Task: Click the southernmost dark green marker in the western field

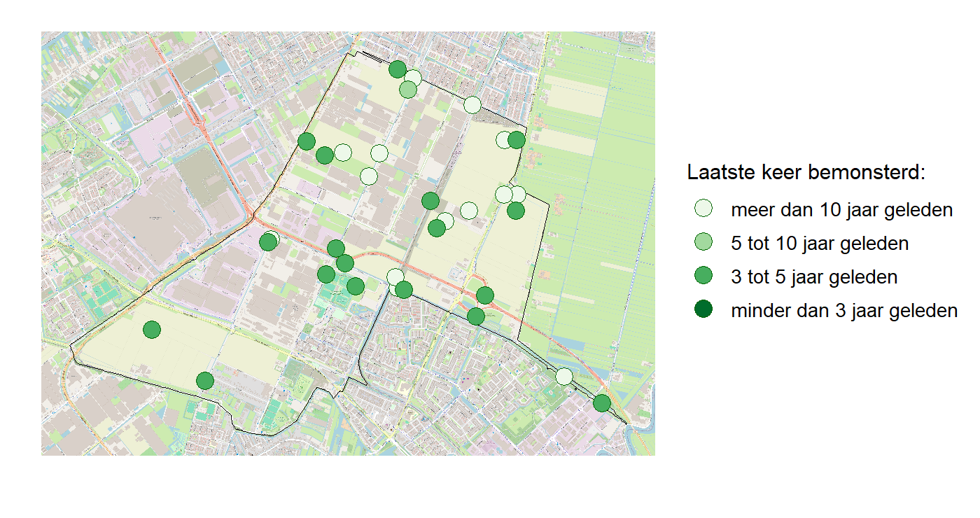Action: pyautogui.click(x=205, y=381)
